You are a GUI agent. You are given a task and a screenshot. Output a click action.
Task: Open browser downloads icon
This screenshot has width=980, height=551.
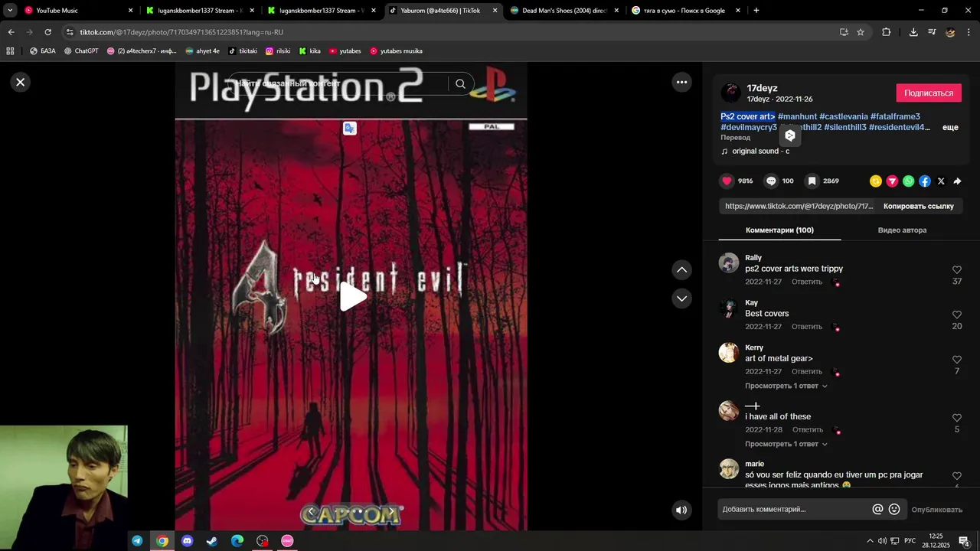click(x=913, y=32)
